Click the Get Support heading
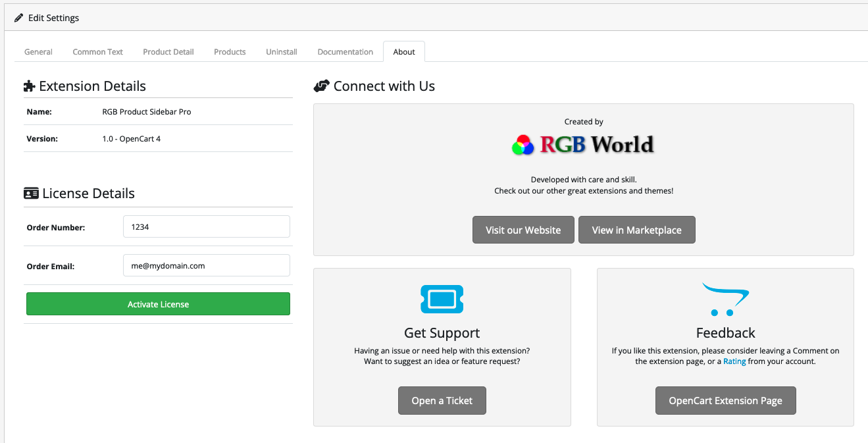Screen dimensions: 868x443 442,333
